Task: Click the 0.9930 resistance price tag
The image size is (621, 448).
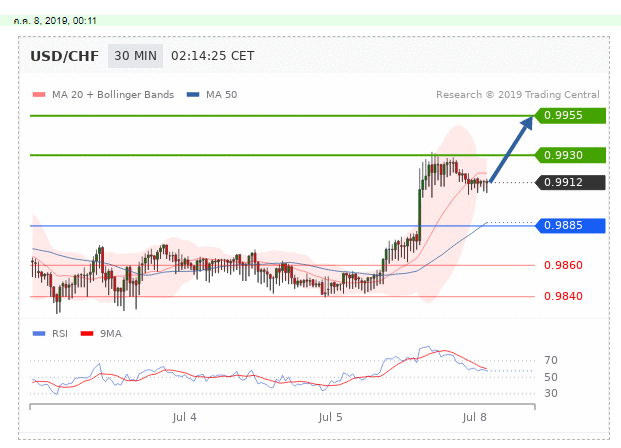Action: tap(570, 155)
